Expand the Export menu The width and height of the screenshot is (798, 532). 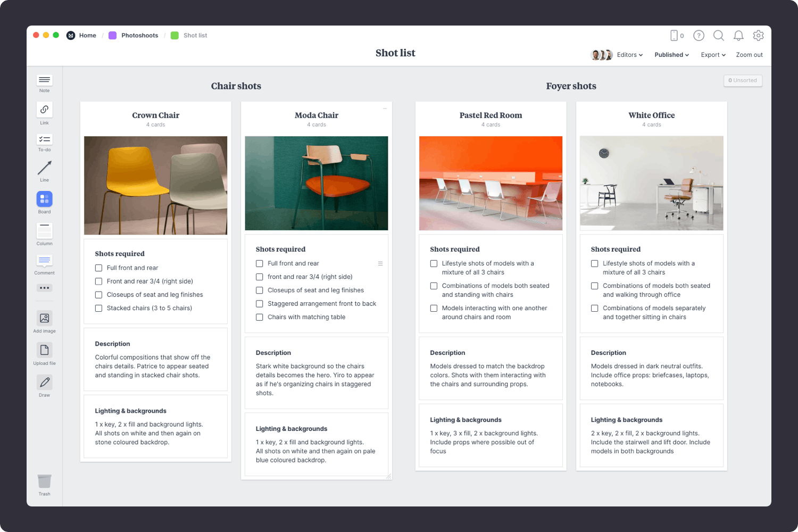(713, 55)
